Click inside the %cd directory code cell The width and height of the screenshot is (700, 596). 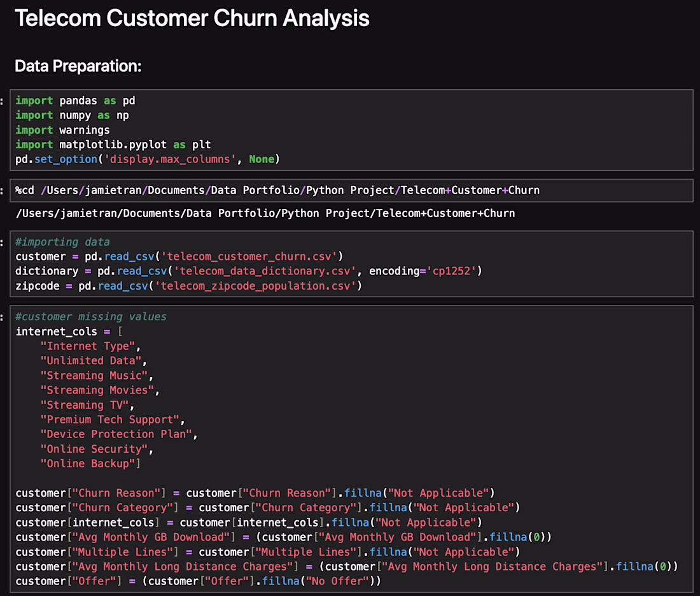[x=351, y=190]
